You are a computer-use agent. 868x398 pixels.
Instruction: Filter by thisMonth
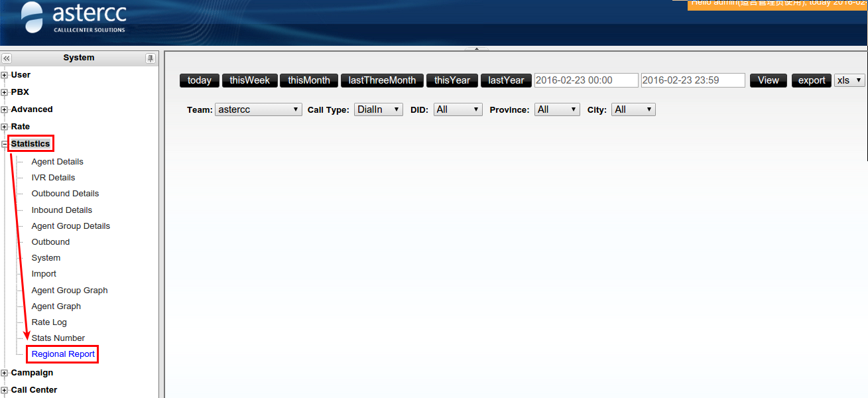[x=308, y=80]
